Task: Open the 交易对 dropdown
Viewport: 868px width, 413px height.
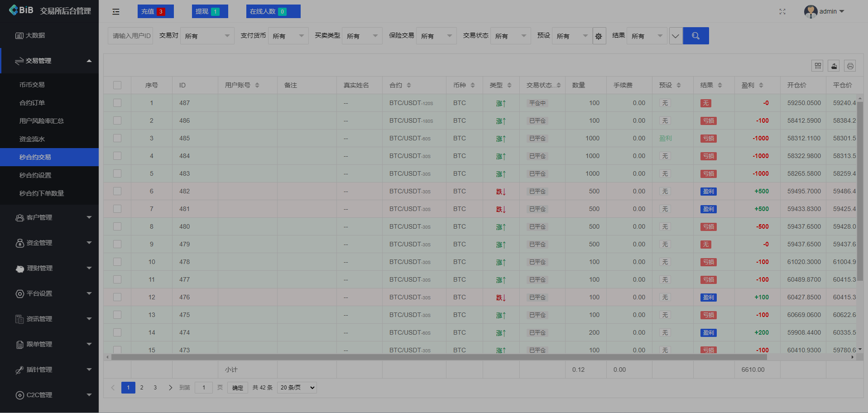Action: tap(207, 36)
